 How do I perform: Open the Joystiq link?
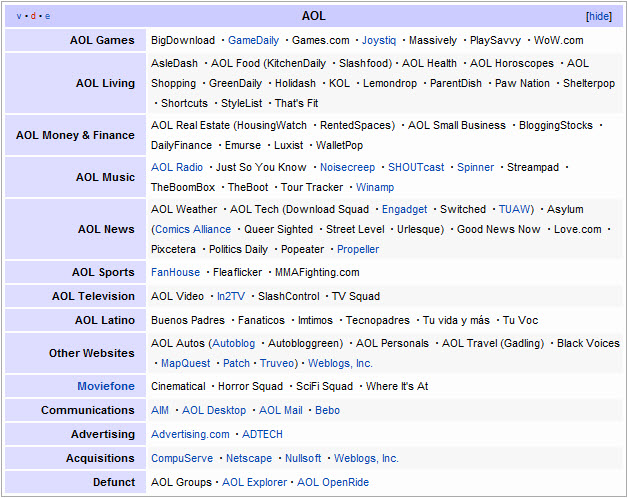point(379,41)
